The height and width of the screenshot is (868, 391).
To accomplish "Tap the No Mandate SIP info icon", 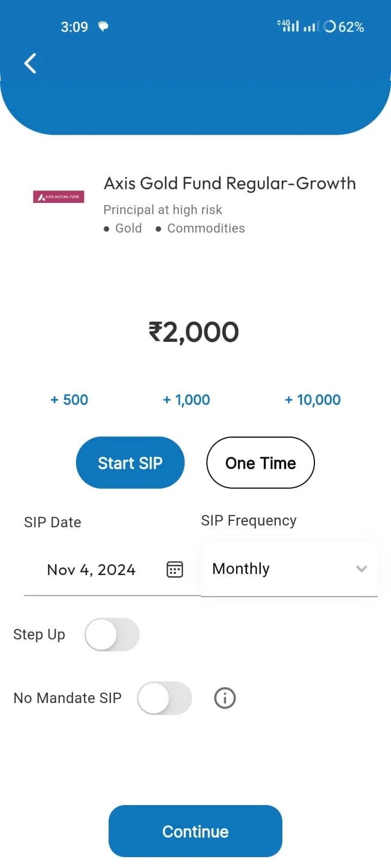I will point(225,698).
